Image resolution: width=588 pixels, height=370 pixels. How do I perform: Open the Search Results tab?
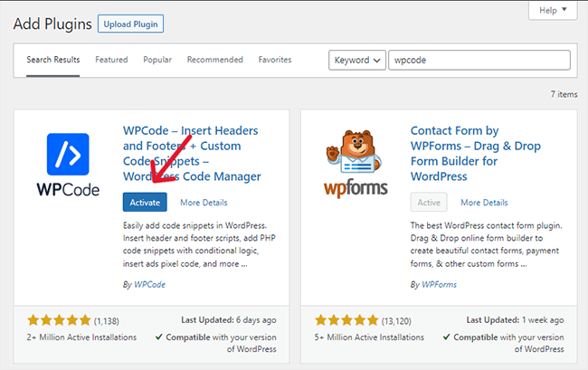pos(52,60)
